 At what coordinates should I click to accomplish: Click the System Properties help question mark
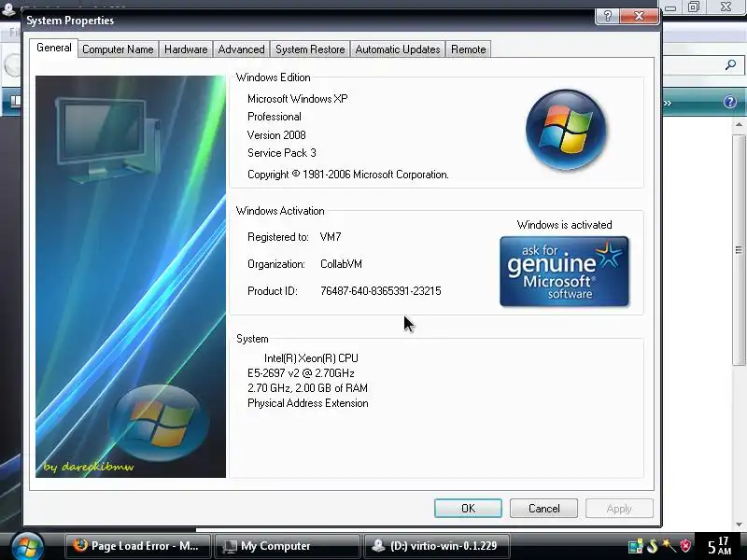tap(608, 16)
